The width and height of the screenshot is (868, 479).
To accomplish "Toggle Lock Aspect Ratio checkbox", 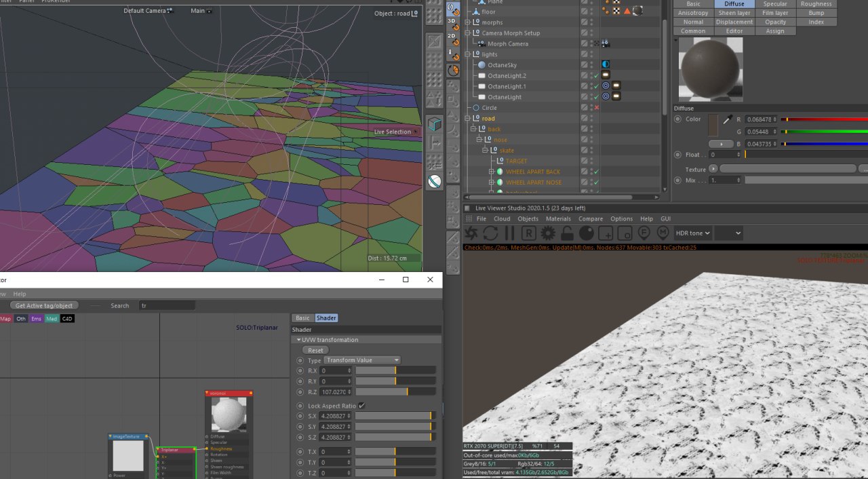I will point(361,406).
